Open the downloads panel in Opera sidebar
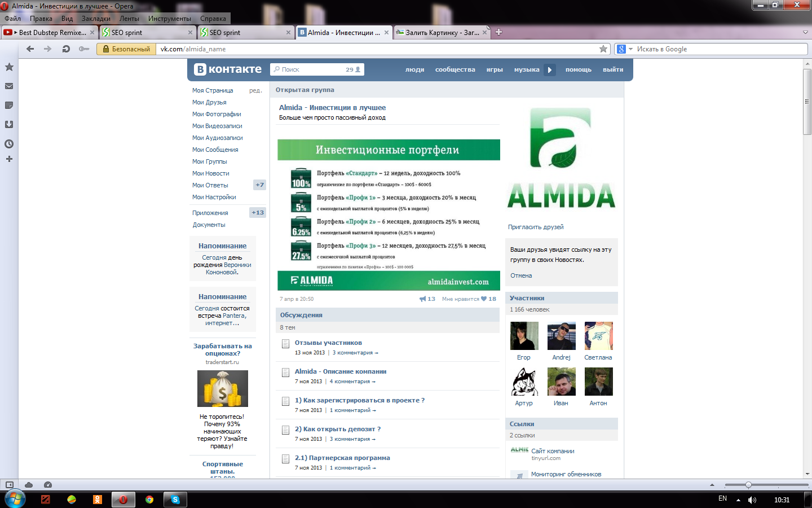The height and width of the screenshot is (508, 812). tap(9, 125)
